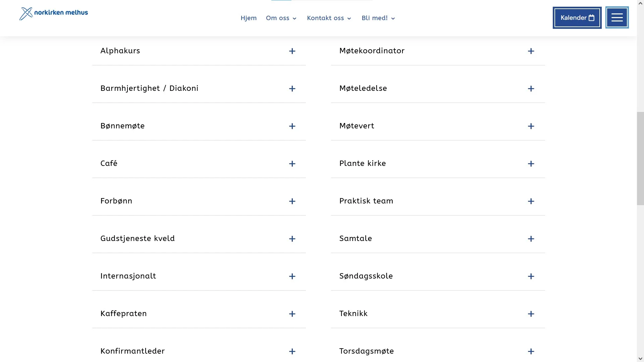Screen dimensions: 644x362
Task: Go to Hjem in navigation
Action: pyautogui.click(x=249, y=18)
